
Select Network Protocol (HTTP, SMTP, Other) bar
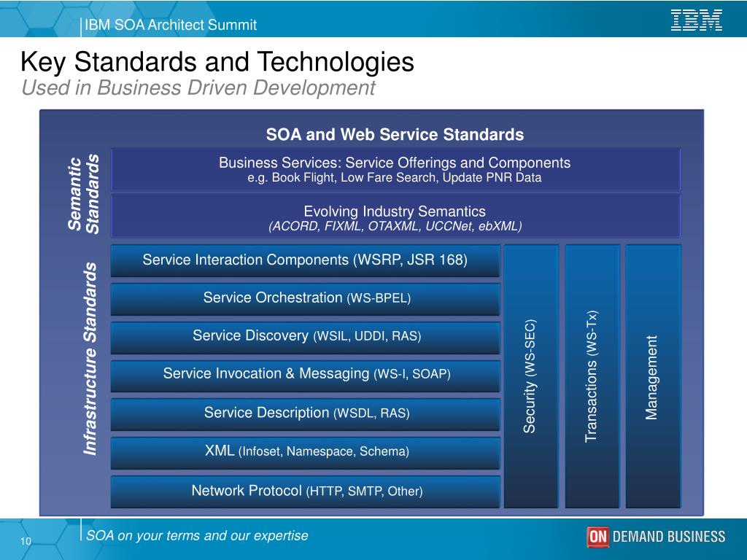306,491
